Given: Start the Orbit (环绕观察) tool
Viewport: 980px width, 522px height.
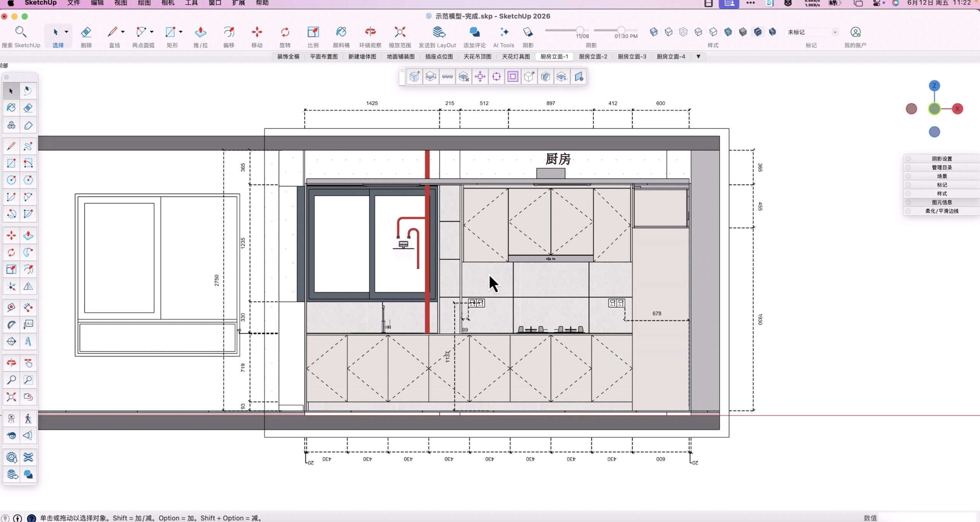Looking at the screenshot, I should [x=370, y=37].
